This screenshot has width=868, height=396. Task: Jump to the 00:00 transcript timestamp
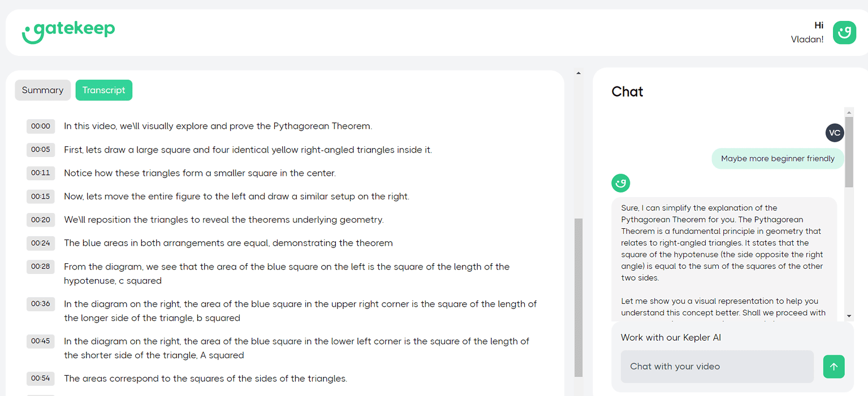click(x=40, y=126)
